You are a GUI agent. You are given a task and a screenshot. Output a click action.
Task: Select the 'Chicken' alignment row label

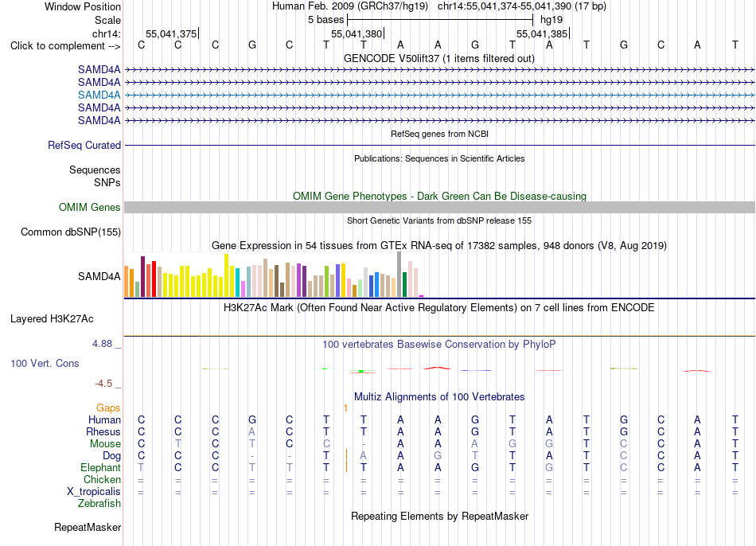[x=102, y=479]
